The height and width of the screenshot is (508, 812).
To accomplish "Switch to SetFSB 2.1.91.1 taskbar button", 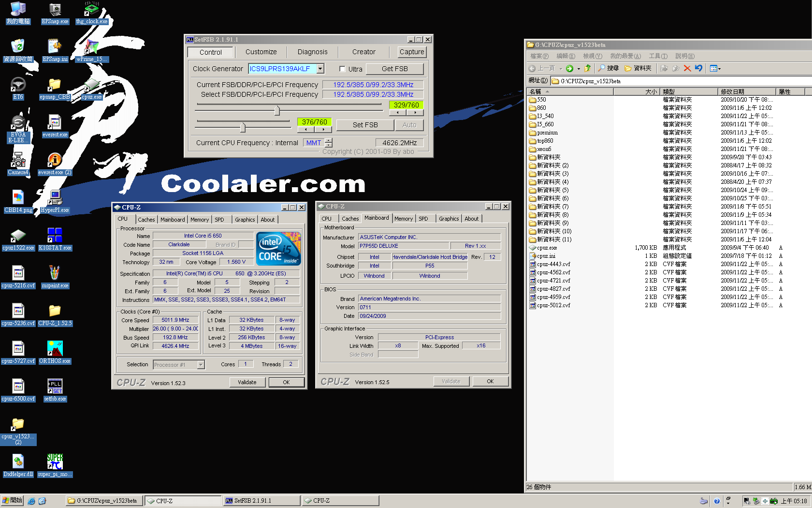I will [x=261, y=501].
